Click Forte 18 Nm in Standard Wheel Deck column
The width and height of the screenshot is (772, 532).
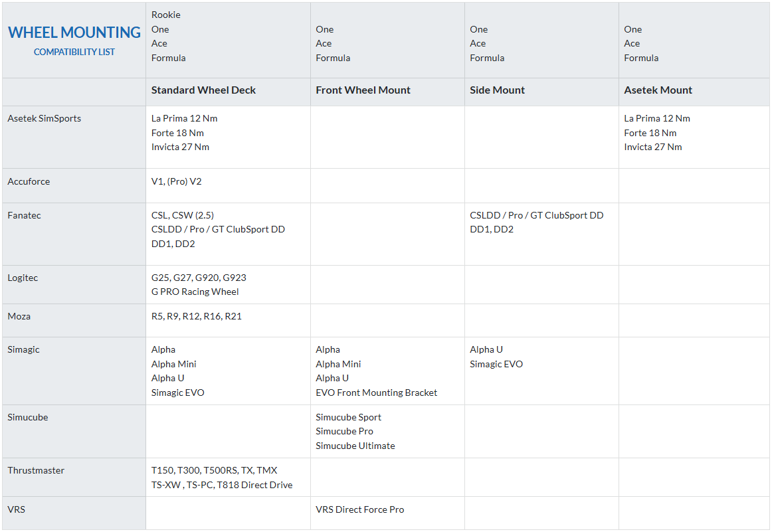(177, 133)
